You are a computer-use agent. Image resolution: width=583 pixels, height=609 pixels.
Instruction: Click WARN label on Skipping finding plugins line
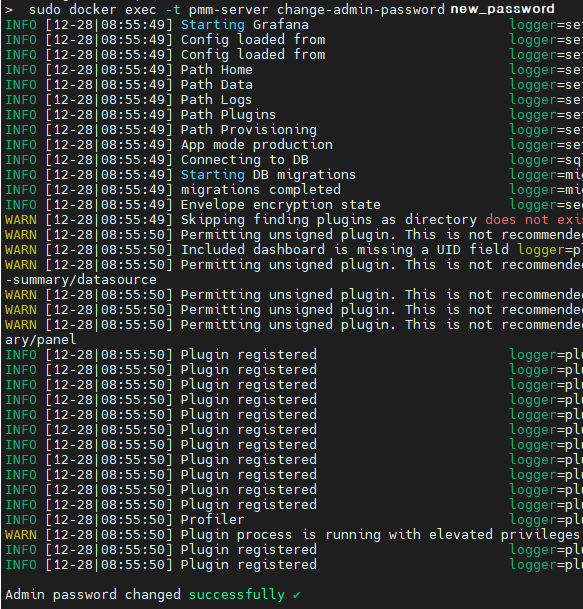pos(21,220)
